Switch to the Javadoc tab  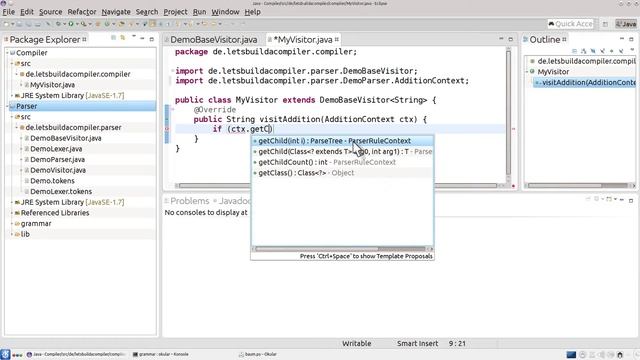(x=234, y=201)
